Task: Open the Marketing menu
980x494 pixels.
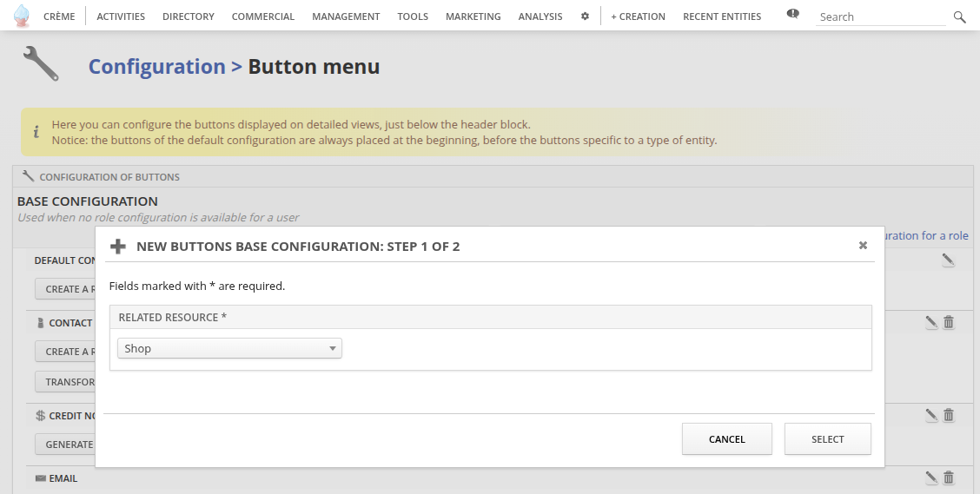Action: coord(473,16)
